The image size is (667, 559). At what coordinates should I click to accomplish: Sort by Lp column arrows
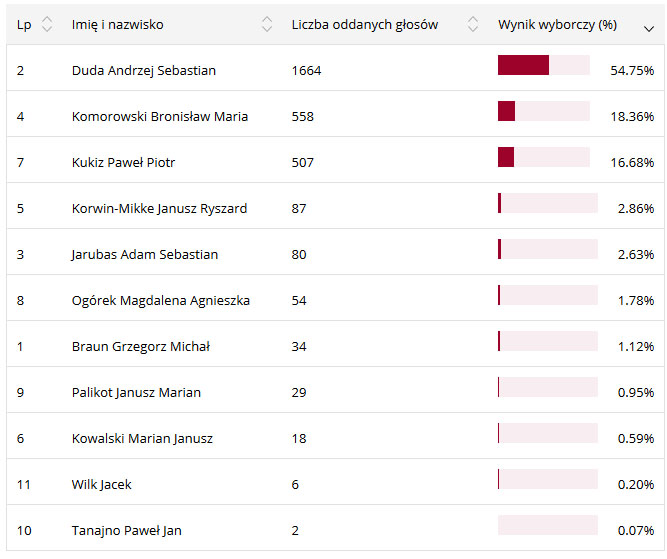click(47, 24)
